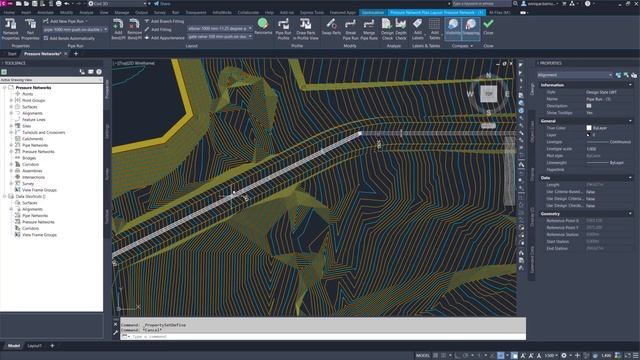The height and width of the screenshot is (360, 640).
Task: Collapse the Geometry properties section
Action: click(630, 213)
